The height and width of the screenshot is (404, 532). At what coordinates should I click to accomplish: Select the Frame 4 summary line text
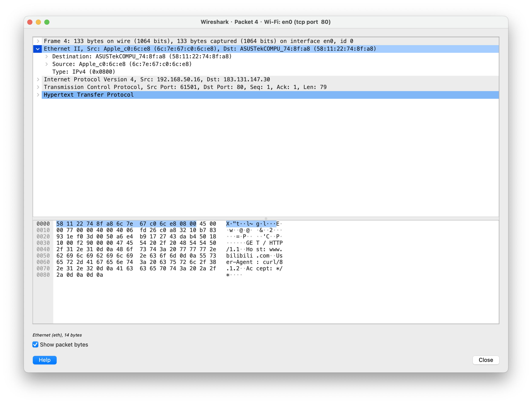pyautogui.click(x=198, y=41)
